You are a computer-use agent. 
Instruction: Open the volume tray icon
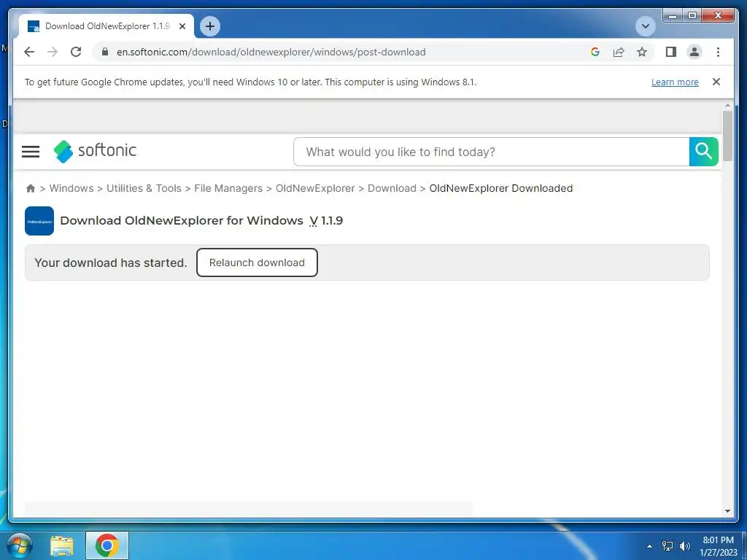685,545
